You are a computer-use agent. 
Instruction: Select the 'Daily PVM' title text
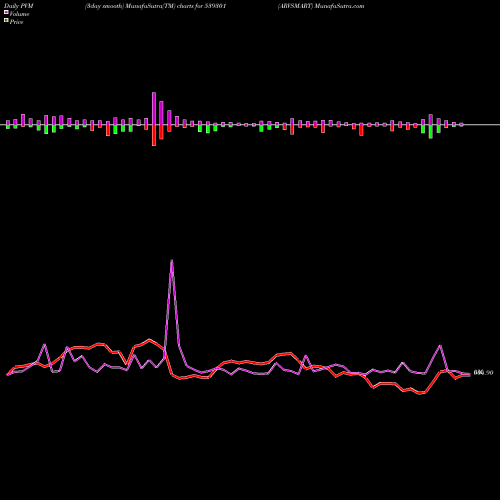click(19, 6)
